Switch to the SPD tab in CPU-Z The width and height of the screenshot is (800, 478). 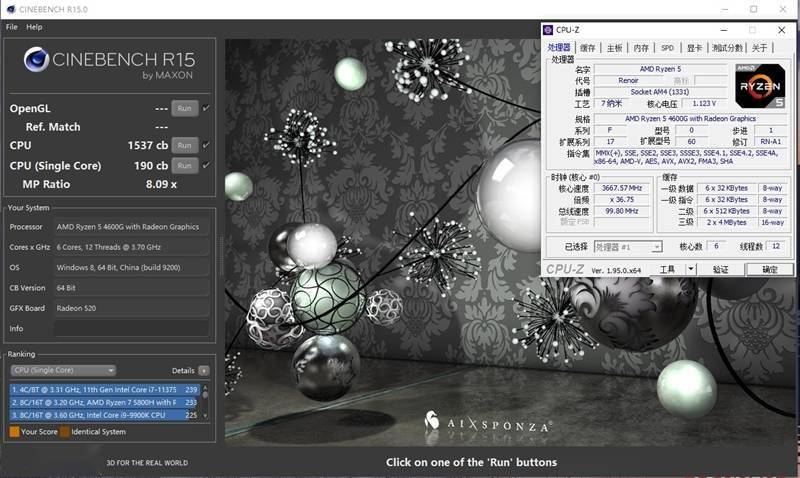[667, 48]
